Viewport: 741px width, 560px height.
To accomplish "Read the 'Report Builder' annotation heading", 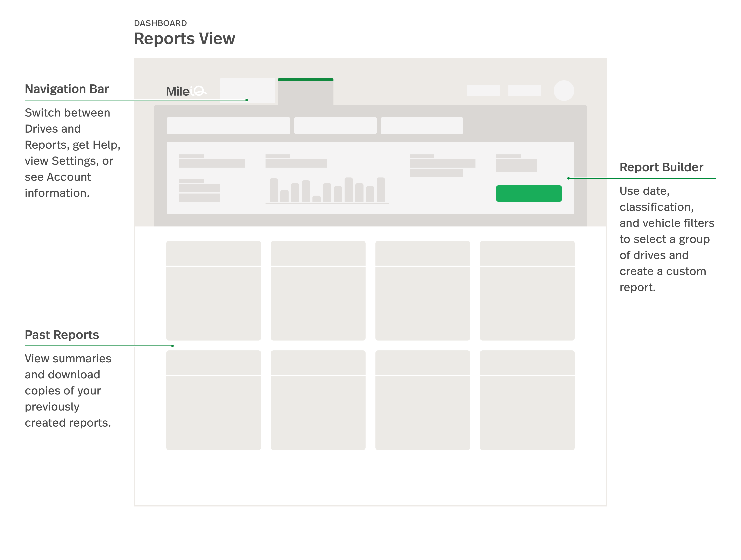I will point(661,167).
